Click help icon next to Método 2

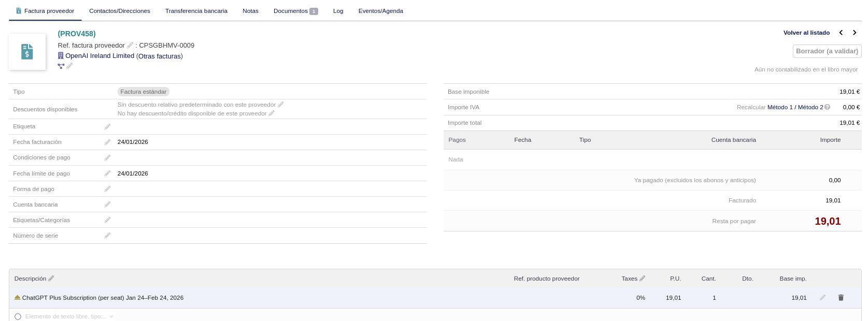click(x=827, y=107)
